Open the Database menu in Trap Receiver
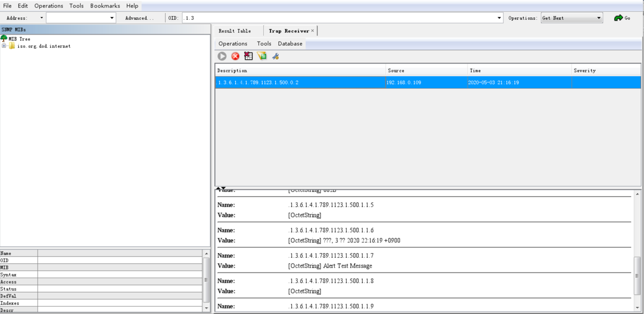644x314 pixels. pos(290,44)
